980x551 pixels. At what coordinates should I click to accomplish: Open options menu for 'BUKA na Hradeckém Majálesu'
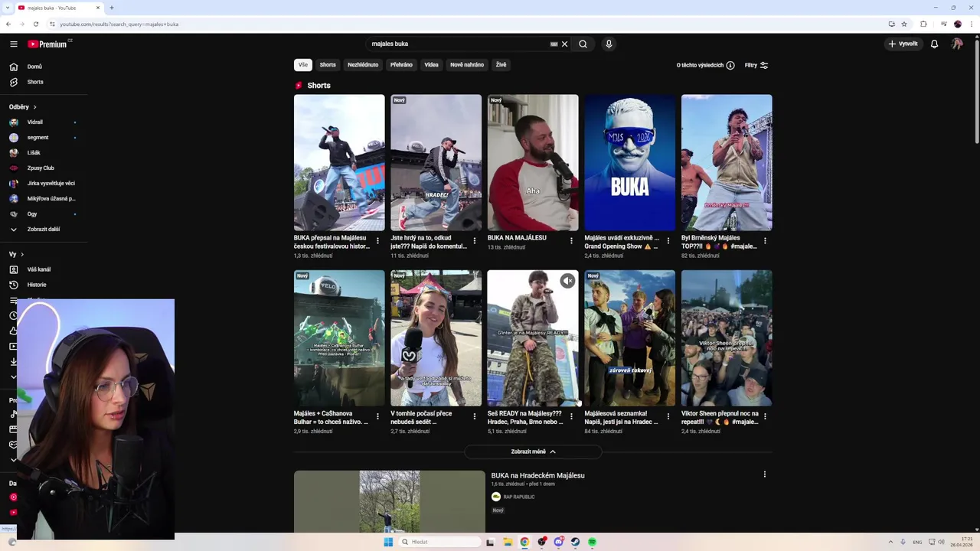tap(764, 474)
